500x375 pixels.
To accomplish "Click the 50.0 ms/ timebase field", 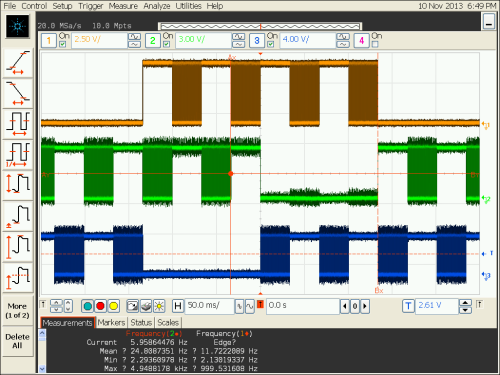I will point(209,306).
